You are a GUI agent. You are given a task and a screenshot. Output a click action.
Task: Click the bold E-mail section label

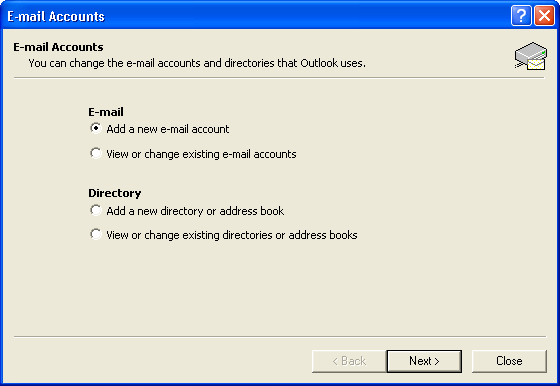106,112
